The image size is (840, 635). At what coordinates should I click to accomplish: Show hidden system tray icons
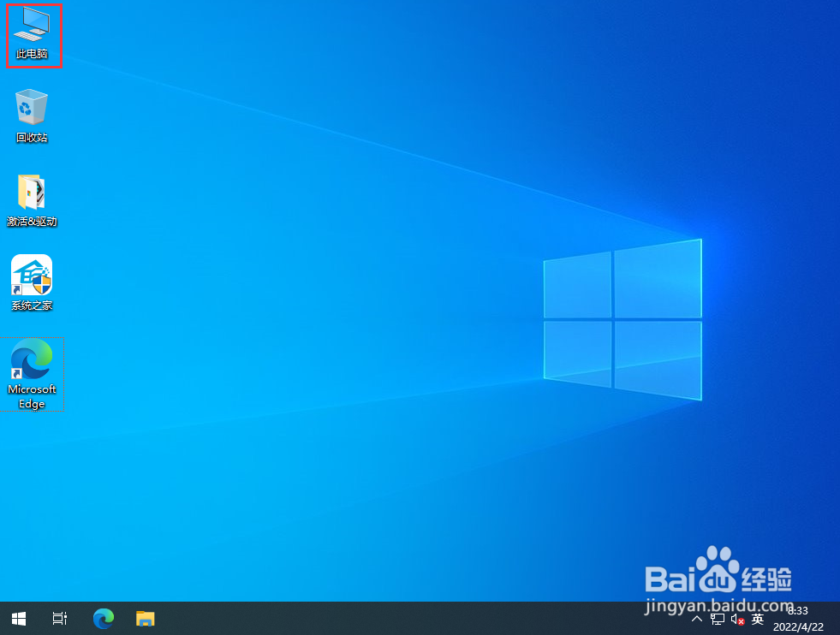[x=696, y=619]
